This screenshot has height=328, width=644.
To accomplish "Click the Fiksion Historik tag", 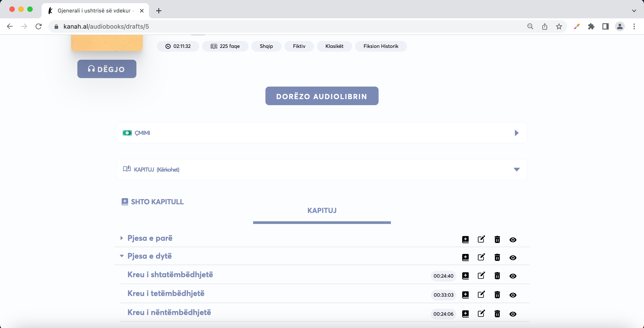I will point(381,46).
